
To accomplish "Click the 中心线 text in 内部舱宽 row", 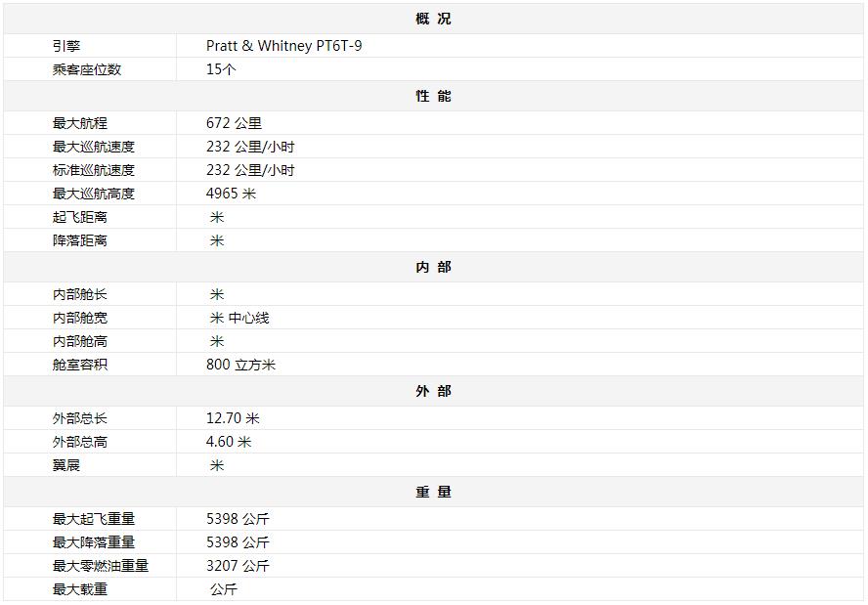I will [249, 318].
